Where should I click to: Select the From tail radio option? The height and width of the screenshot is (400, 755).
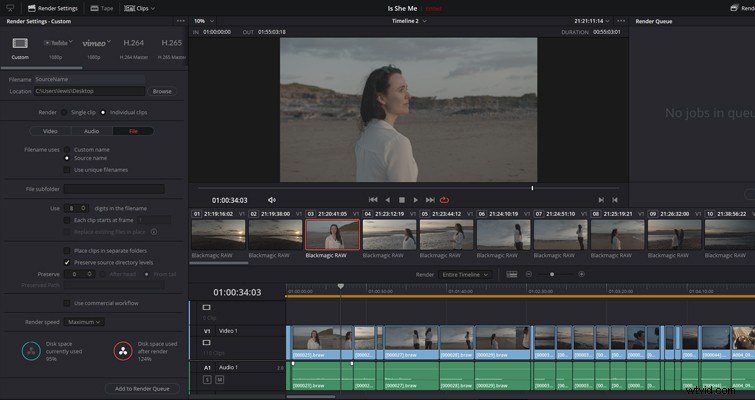146,274
